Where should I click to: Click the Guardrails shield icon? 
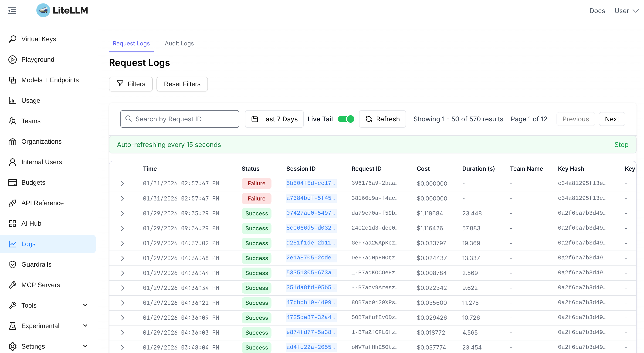13,265
